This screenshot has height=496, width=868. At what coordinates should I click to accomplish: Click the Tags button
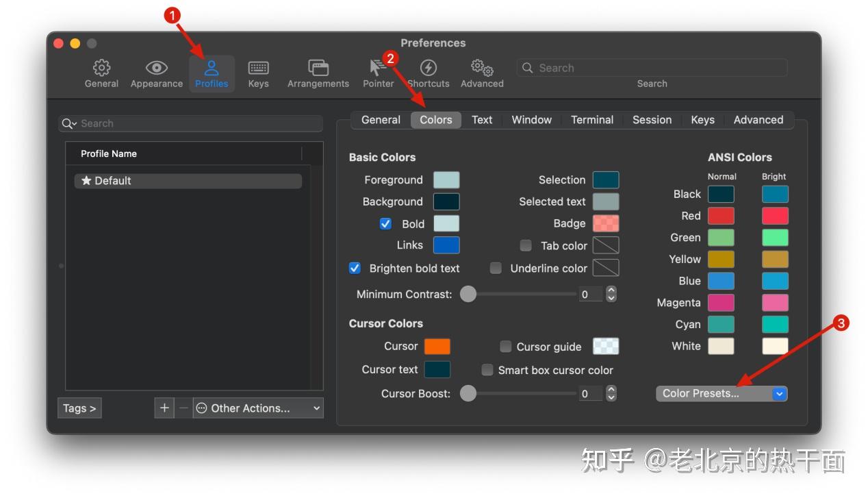[x=79, y=408]
